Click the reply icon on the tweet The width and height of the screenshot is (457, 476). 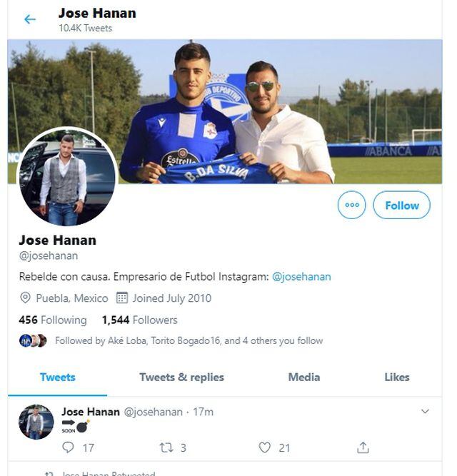[69, 447]
